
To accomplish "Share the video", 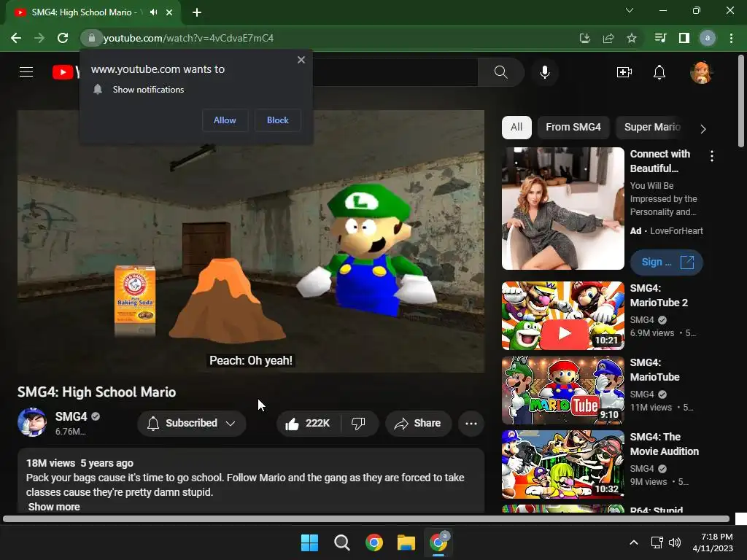I will click(418, 424).
